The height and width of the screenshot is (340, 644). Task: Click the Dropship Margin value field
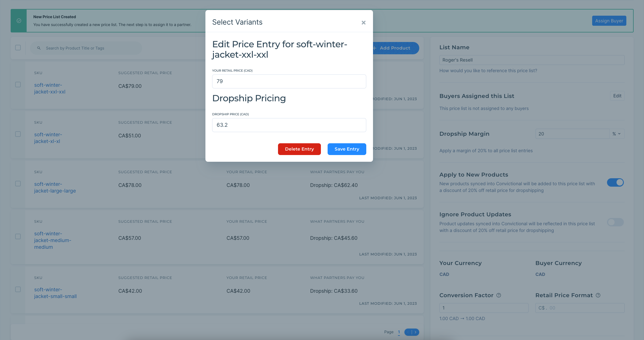pyautogui.click(x=572, y=134)
